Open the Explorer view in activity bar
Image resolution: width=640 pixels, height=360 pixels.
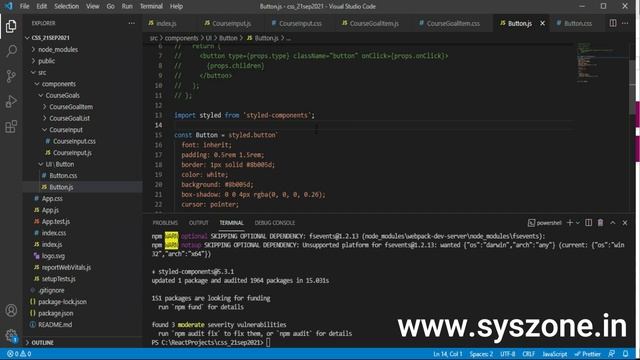(x=11, y=26)
